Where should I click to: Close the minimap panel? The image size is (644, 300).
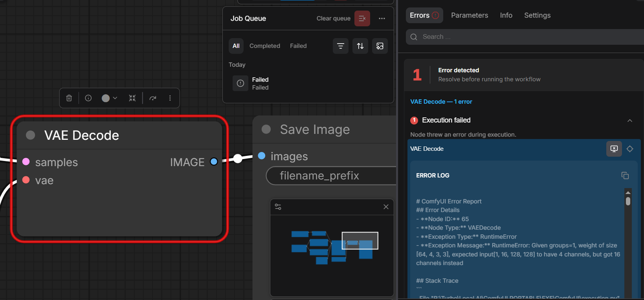(x=386, y=207)
